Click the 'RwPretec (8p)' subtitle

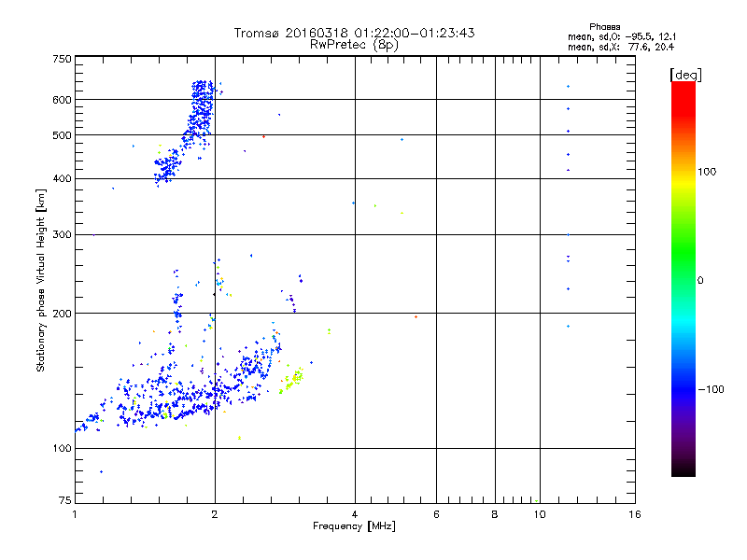tap(354, 45)
